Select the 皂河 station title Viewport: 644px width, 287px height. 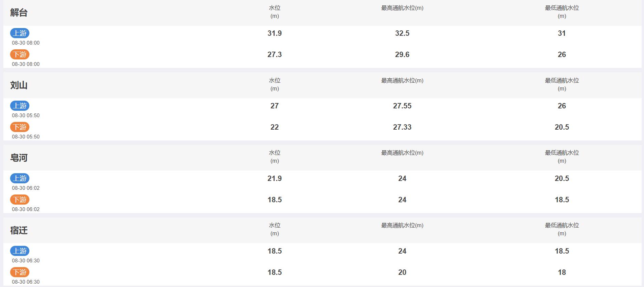pyautogui.click(x=19, y=158)
